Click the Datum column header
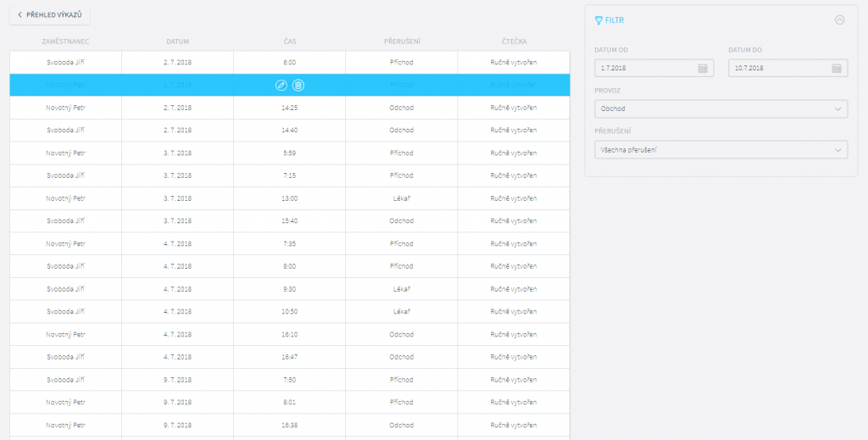This screenshot has width=868, height=440. click(178, 42)
